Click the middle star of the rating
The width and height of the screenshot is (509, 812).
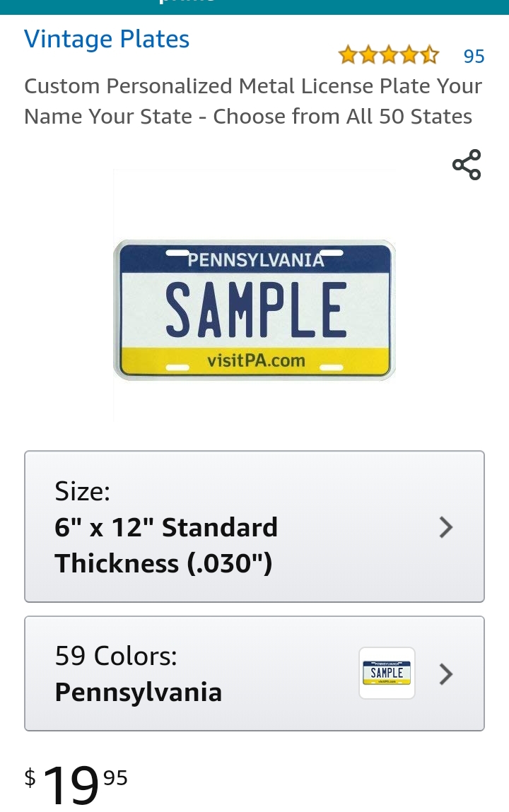[x=389, y=55]
